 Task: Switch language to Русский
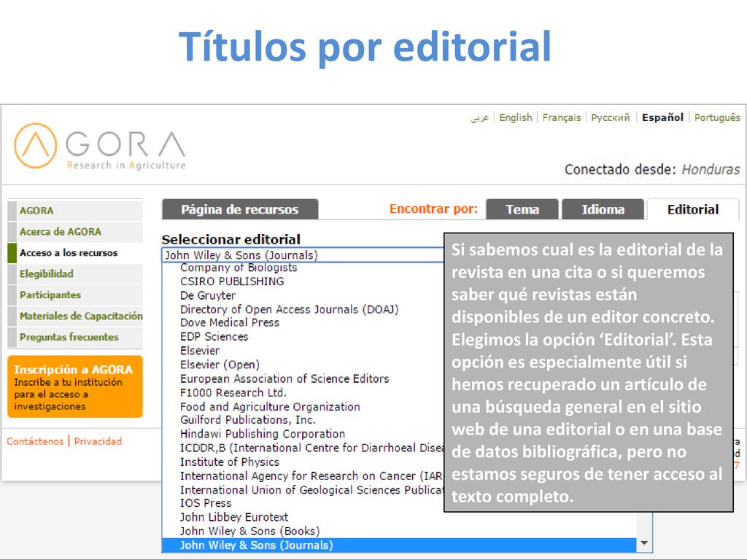point(611,117)
